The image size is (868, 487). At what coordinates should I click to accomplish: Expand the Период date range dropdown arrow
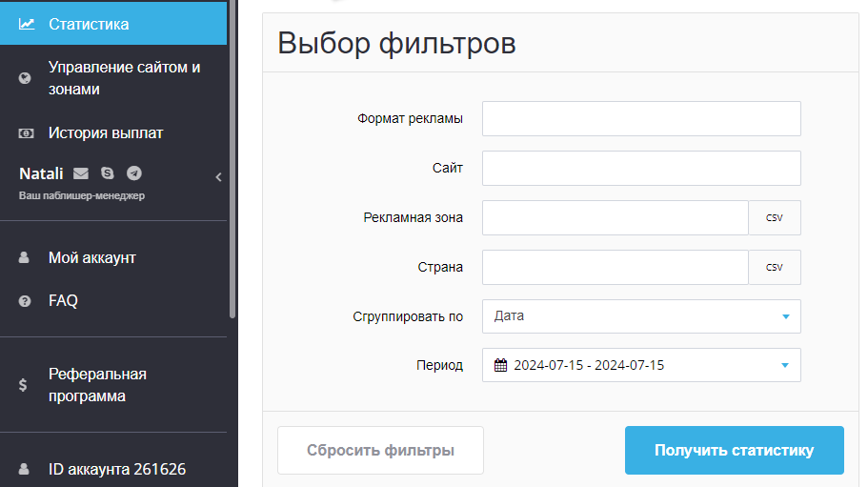pos(785,365)
